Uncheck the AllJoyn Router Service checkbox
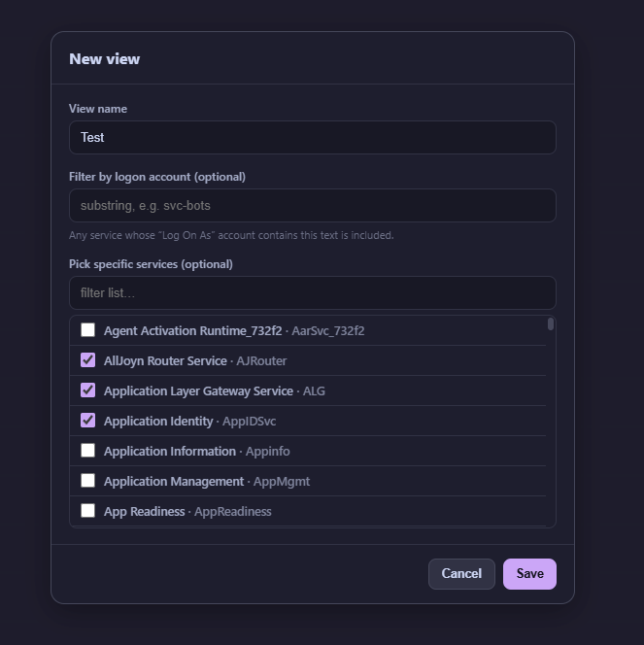 click(87, 360)
